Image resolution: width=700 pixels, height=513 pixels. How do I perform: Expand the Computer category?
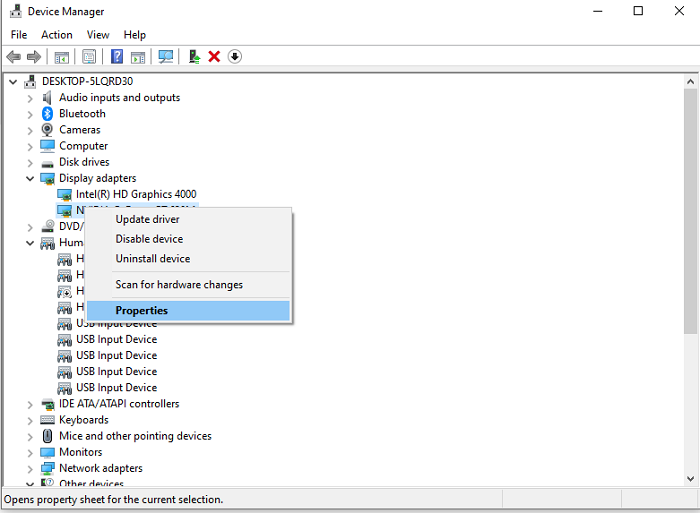[30, 146]
